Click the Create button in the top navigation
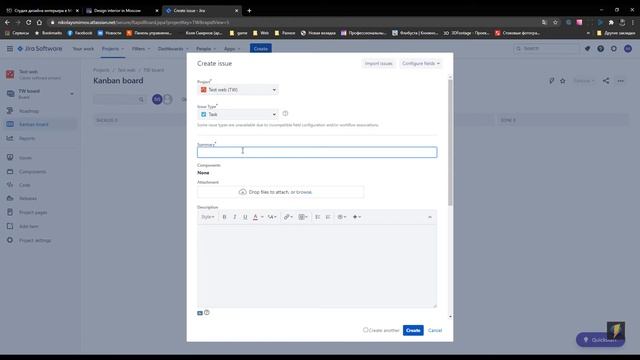640x360 pixels. (x=260, y=49)
